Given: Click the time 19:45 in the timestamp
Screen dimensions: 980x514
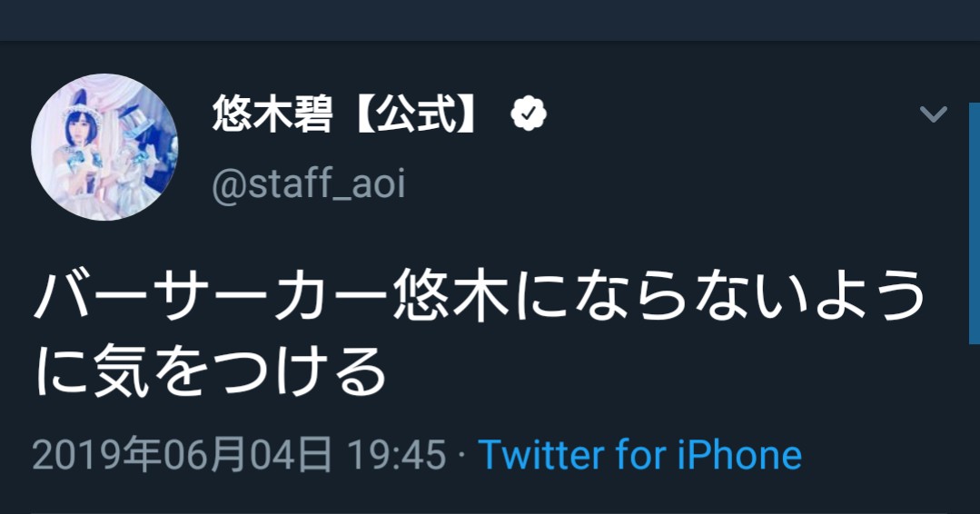Looking at the screenshot, I should [x=396, y=454].
